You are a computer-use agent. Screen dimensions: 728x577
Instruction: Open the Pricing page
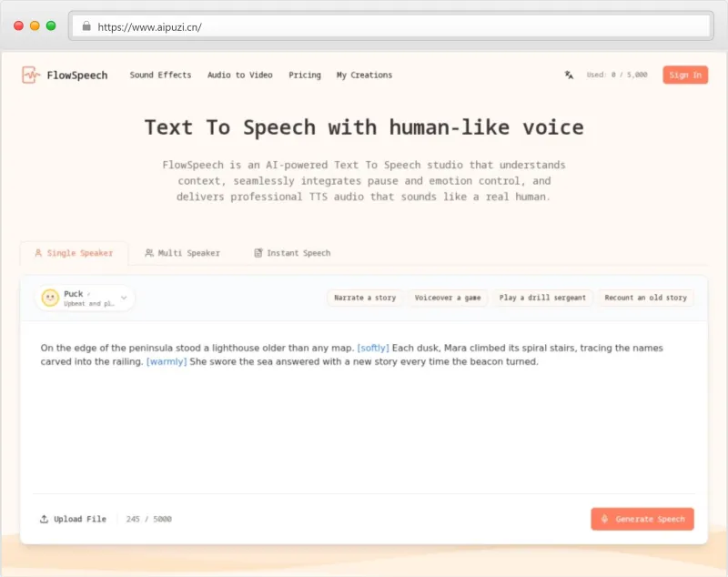pyautogui.click(x=305, y=76)
